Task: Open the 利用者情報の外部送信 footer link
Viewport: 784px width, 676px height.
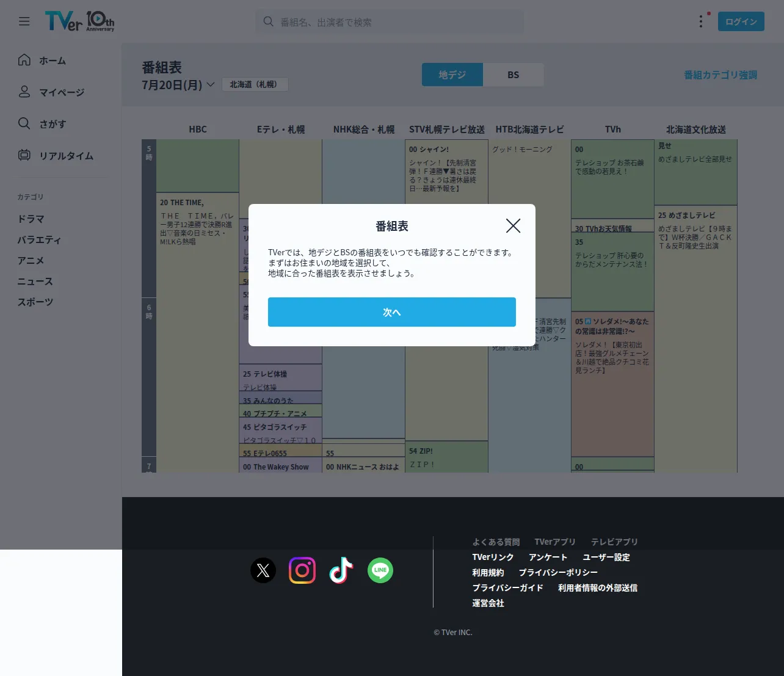Action: point(598,587)
